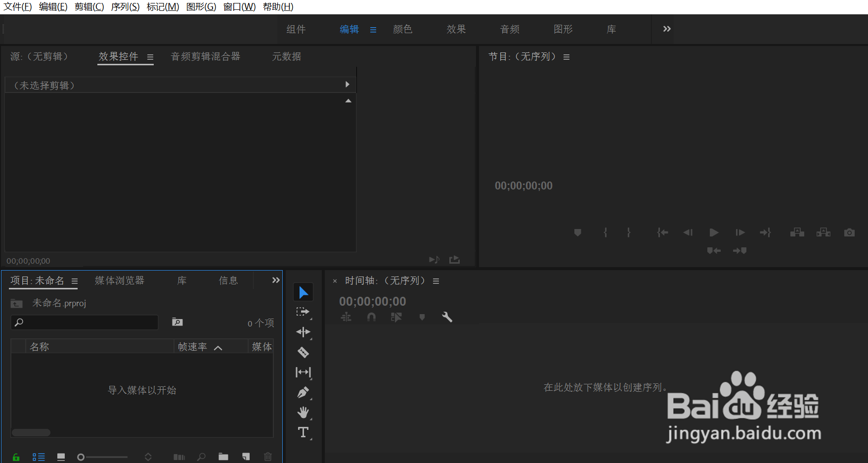This screenshot has width=868, height=463.
Task: Expand hidden Project panel tabs chevron
Action: (x=276, y=280)
